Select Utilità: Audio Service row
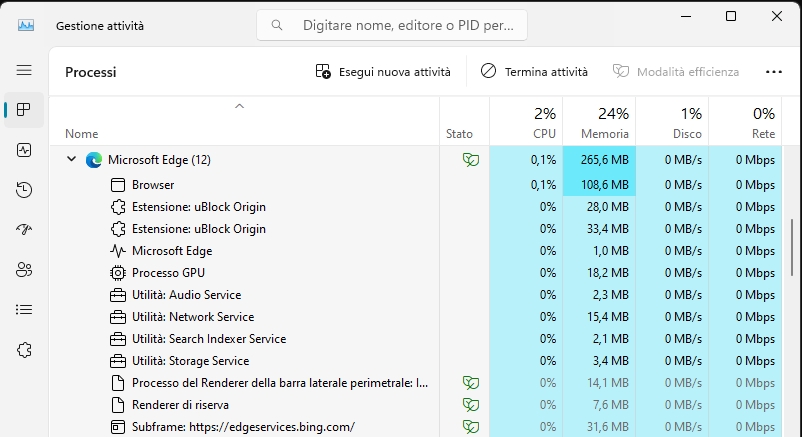This screenshot has height=437, width=802. [x=415, y=295]
